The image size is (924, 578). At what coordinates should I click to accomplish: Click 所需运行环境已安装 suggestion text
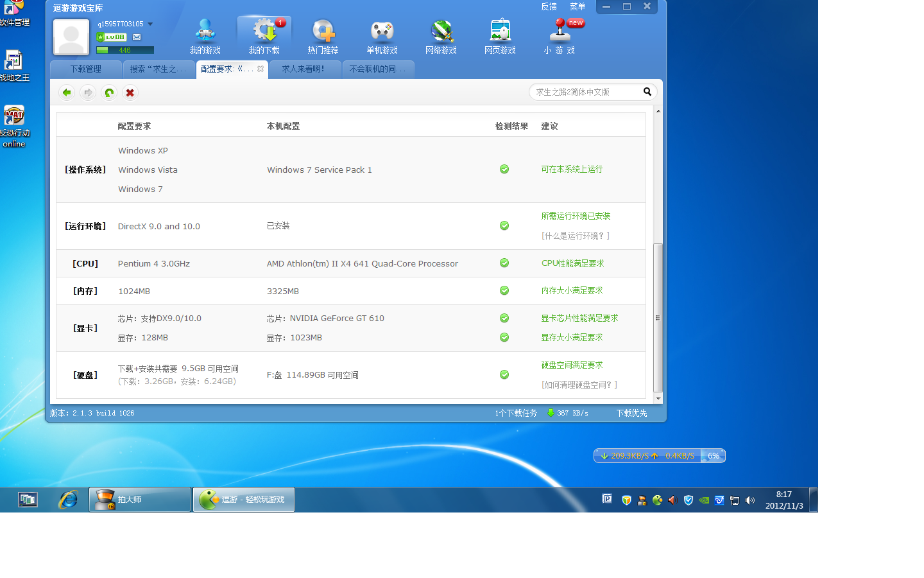[576, 216]
